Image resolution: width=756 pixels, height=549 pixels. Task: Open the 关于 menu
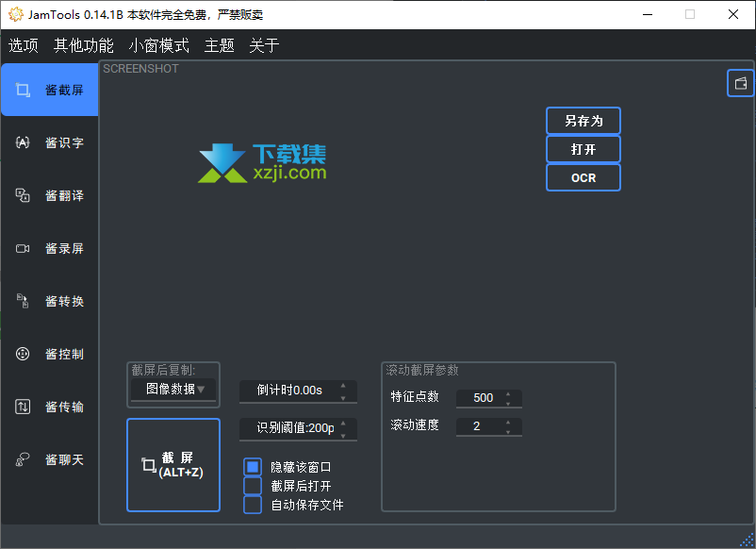[264, 45]
